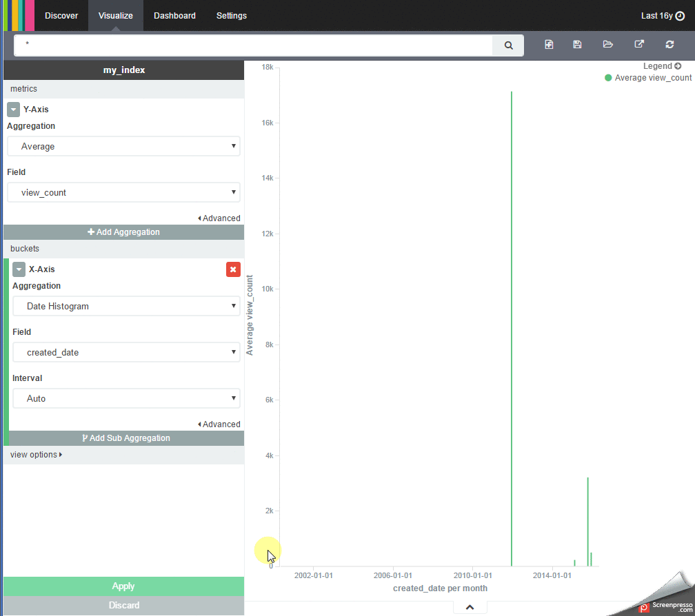The width and height of the screenshot is (695, 616).
Task: Open the Advanced options under Interval
Action: tap(219, 424)
